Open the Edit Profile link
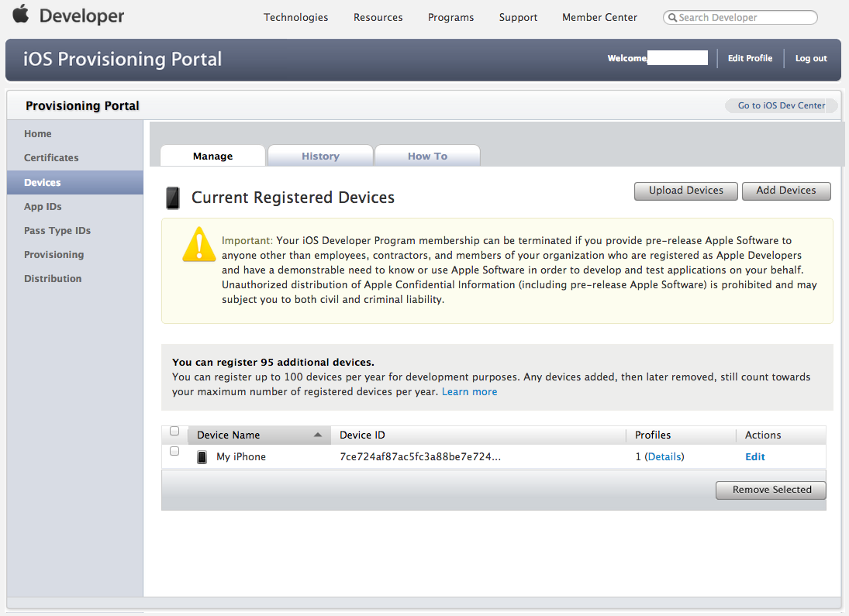Screen dimensions: 849x616 pyautogui.click(x=750, y=58)
